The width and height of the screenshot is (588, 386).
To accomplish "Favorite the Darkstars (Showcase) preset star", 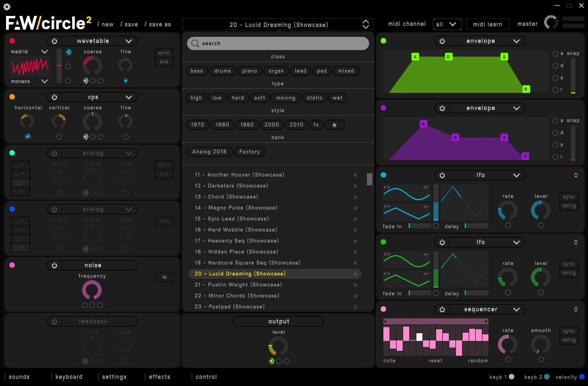I will (x=355, y=186).
